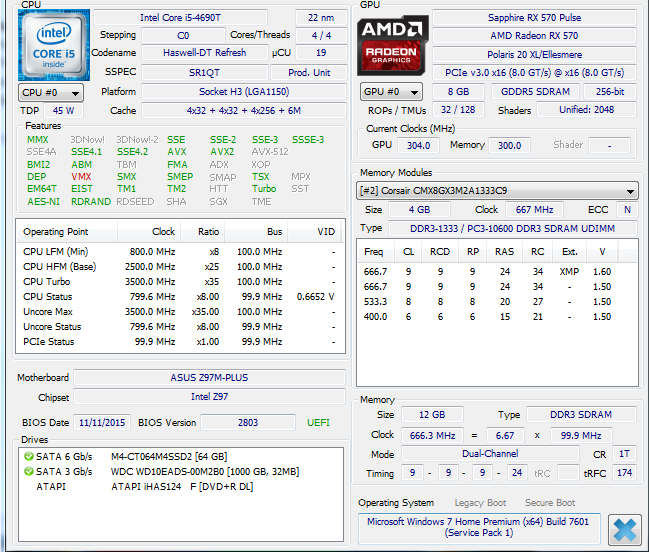Select the CPU Turbo row
This screenshot has width=649, height=552.
(x=180, y=281)
